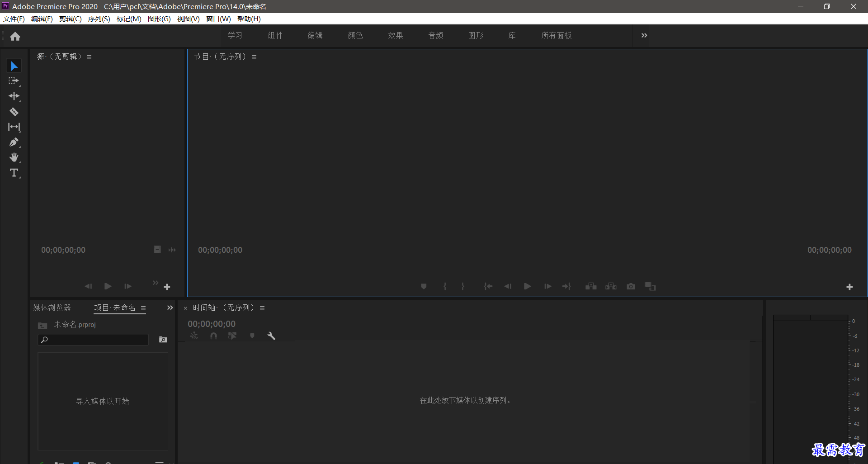
Task: Open Project panel menu
Action: point(143,308)
